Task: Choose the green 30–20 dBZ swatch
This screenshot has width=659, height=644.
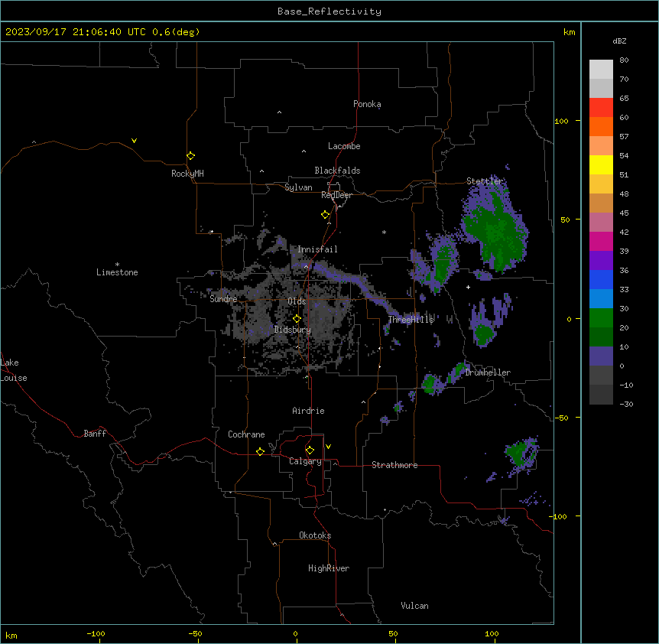Action: click(601, 318)
